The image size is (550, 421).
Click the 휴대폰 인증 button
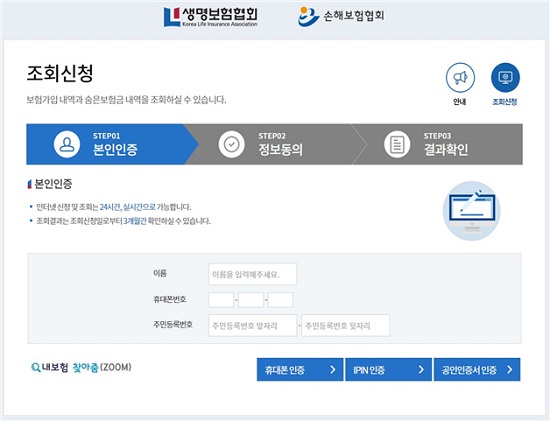300,369
